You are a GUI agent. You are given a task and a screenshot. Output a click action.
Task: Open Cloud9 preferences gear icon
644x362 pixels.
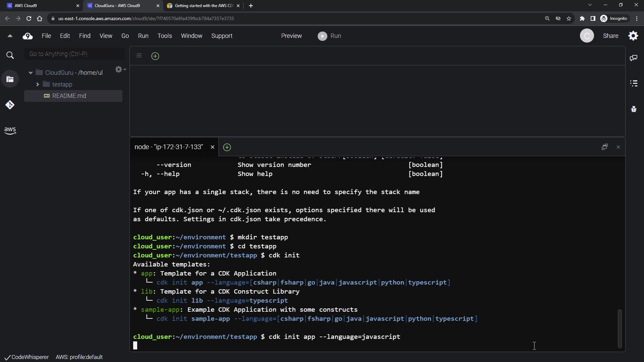633,36
